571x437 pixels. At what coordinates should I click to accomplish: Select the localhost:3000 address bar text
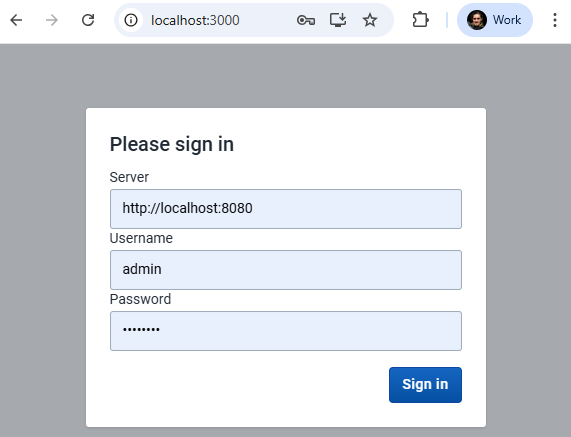(195, 20)
